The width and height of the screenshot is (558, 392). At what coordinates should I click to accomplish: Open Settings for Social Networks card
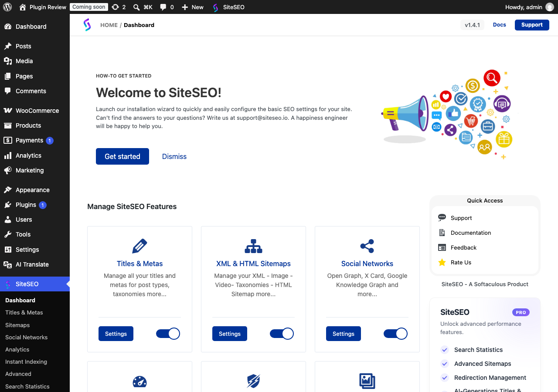tap(344, 334)
